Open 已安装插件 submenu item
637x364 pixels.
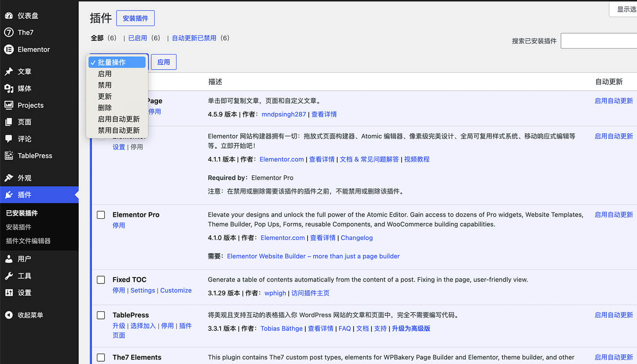[22, 213]
